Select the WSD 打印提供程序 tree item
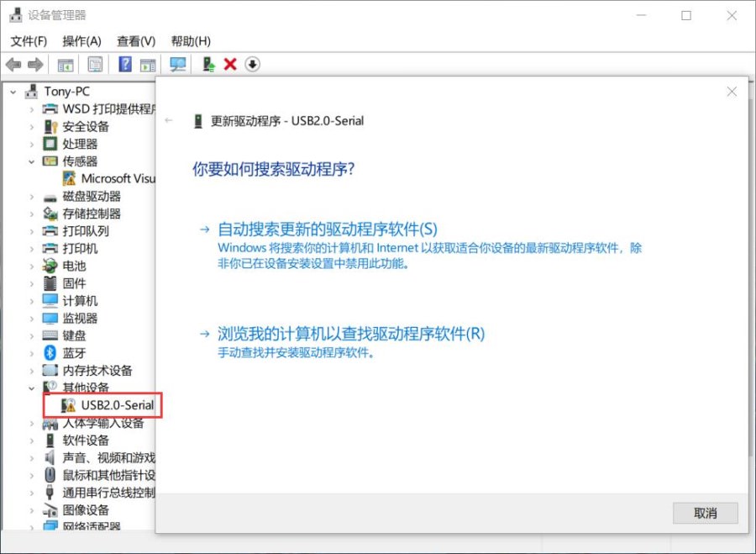Viewport: 756px width, 554px height. pyautogui.click(x=109, y=109)
